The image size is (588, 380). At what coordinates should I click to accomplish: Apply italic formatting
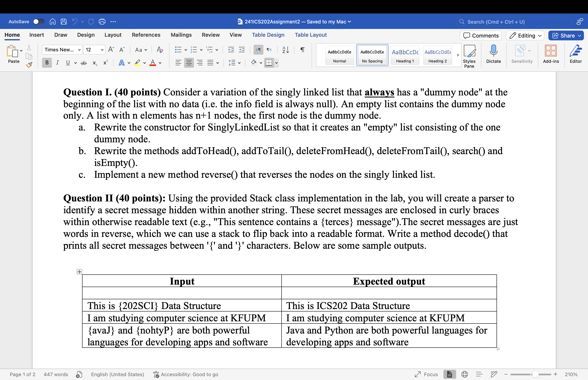tap(57, 63)
